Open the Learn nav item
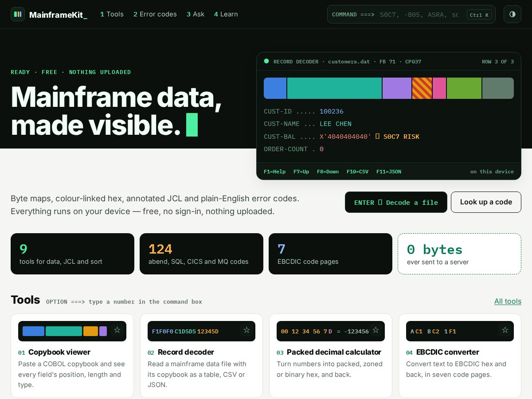 pos(226,14)
